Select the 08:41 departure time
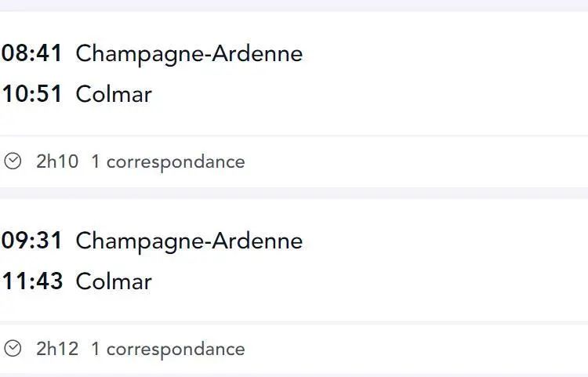 (x=31, y=53)
